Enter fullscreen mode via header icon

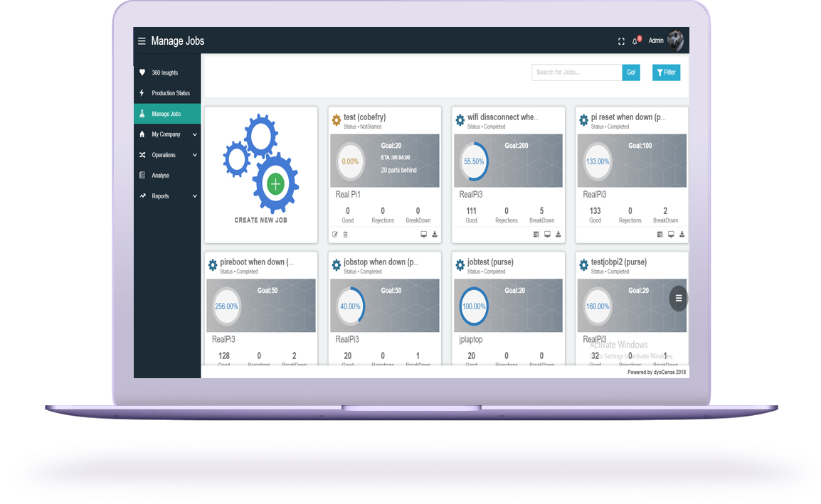tap(621, 41)
